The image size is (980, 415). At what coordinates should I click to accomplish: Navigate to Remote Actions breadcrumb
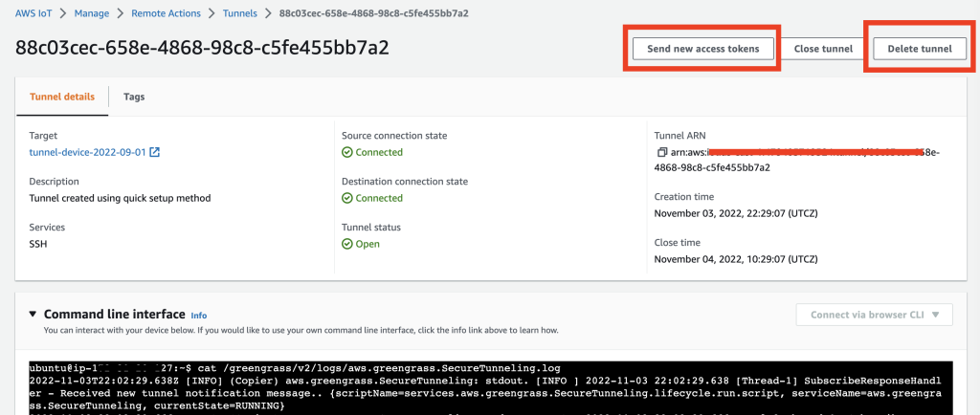pyautogui.click(x=166, y=13)
